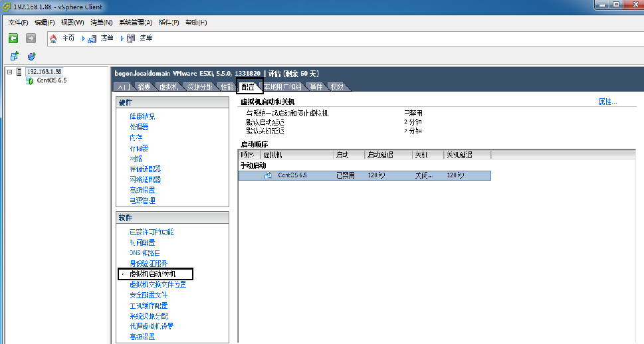Switch to the 本地用户和组 tab
The width and height of the screenshot is (644, 344).
[x=282, y=87]
